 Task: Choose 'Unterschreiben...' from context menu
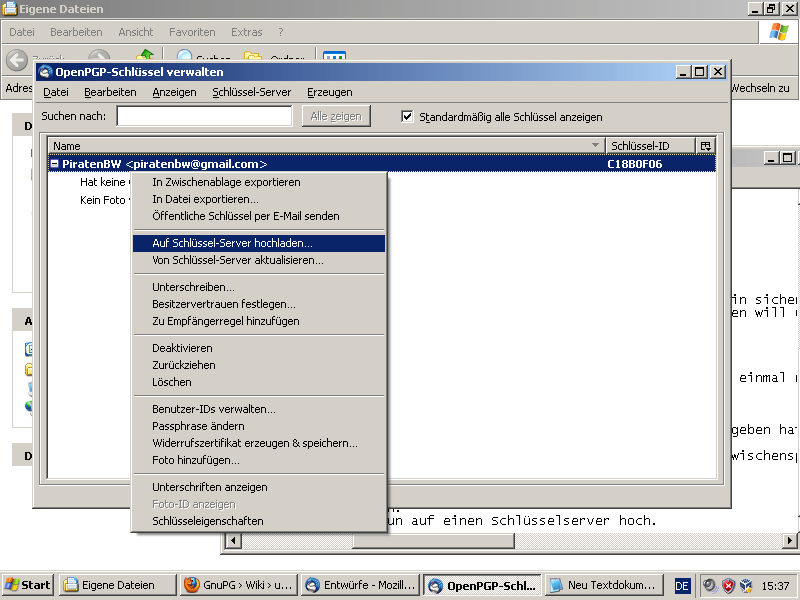(x=259, y=287)
